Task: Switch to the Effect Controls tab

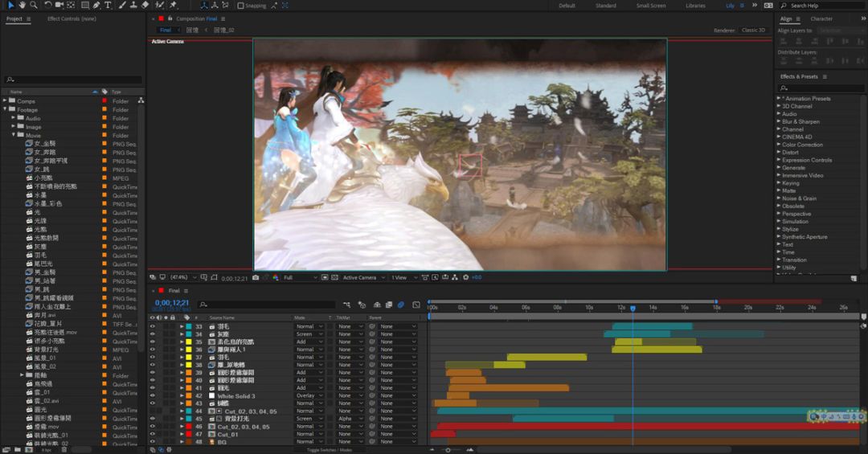Action: (72, 18)
